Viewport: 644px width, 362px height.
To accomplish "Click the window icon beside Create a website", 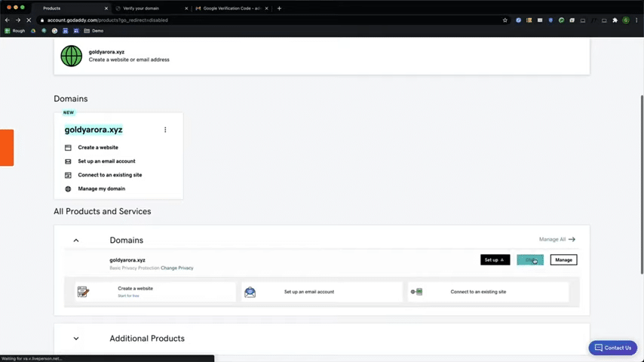I will (68, 148).
